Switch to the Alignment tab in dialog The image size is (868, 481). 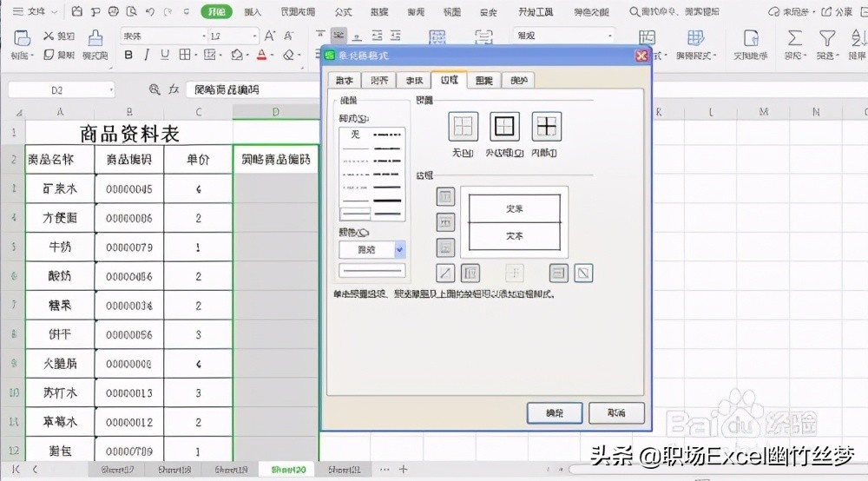point(379,80)
